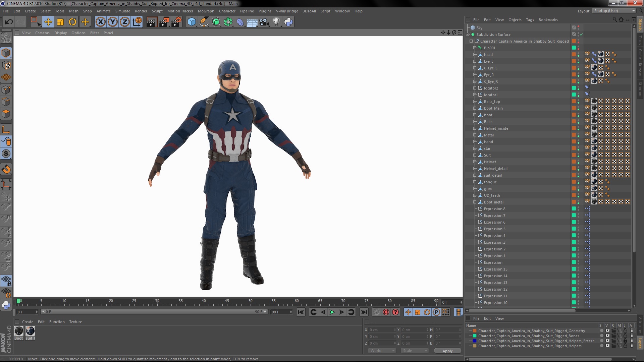Image resolution: width=644 pixels, height=362 pixels.
Task: Select the tongue object
Action: click(x=490, y=182)
